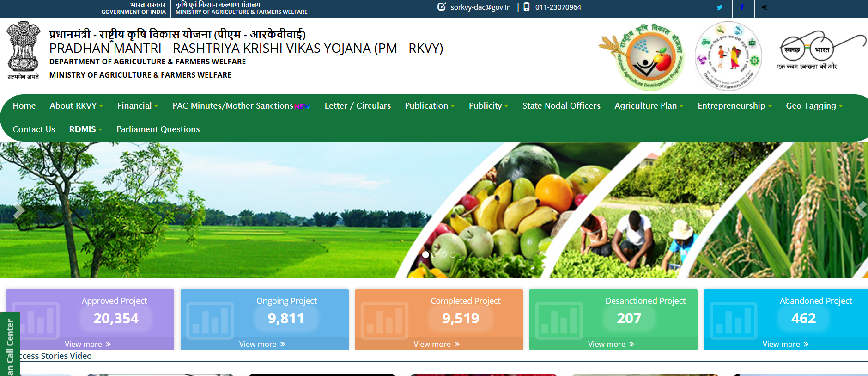Click the banner slideshow image

[x=434, y=210]
